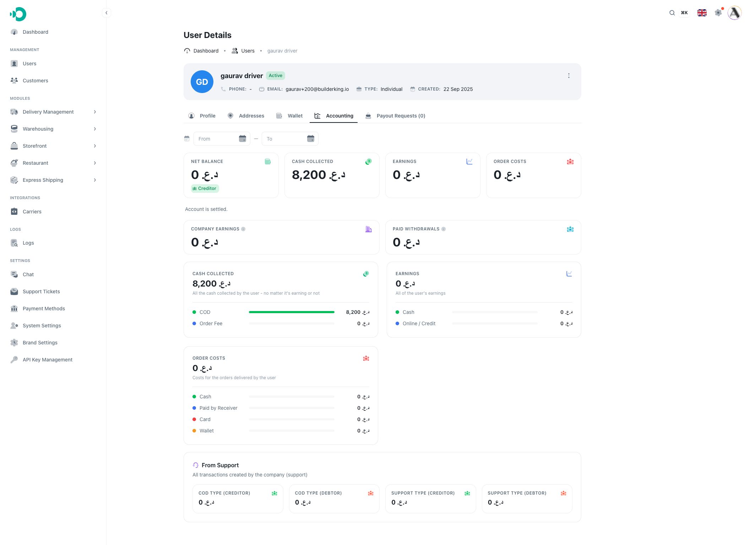This screenshot has height=545, width=756.
Task: Click the Order Fee progress bar
Action: click(x=292, y=323)
